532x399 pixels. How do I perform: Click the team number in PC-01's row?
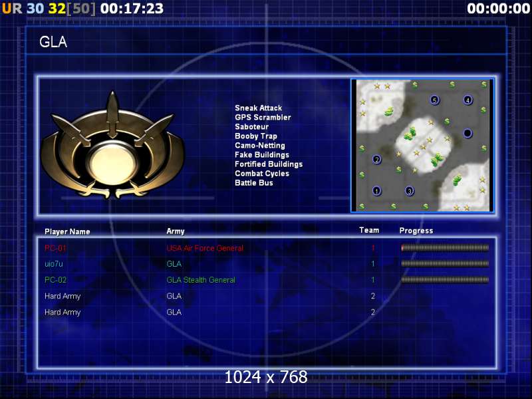point(373,248)
